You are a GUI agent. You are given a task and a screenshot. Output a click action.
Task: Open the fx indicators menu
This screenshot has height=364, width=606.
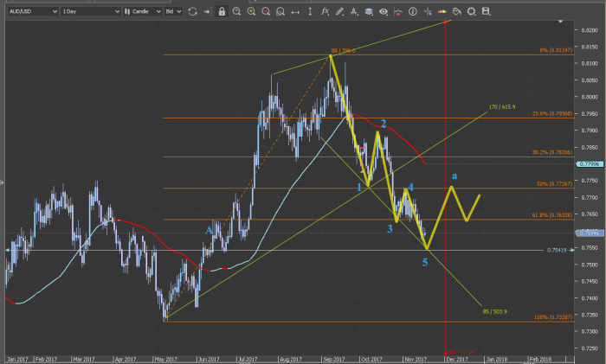click(325, 12)
